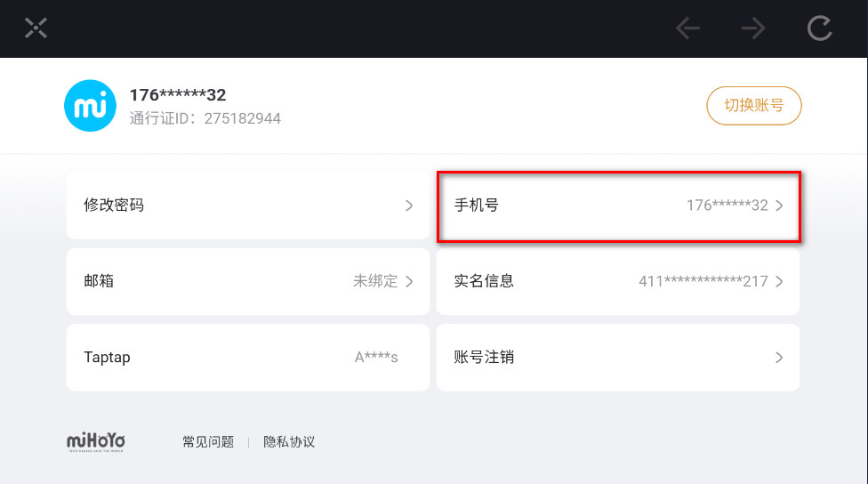Viewport: 868px width, 484px height.
Task: Expand the chevron on 账号注销 row
Action: 779,357
